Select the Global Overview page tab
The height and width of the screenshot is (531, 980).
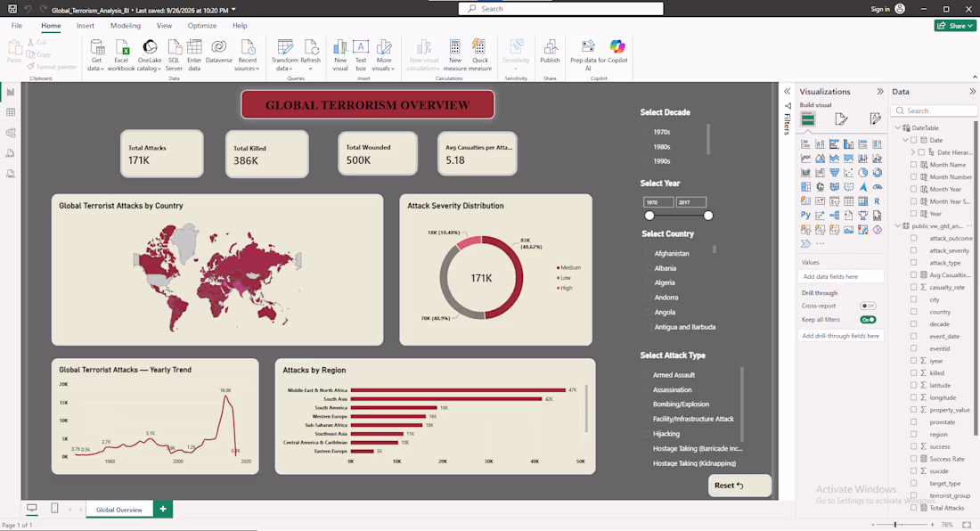click(x=118, y=510)
